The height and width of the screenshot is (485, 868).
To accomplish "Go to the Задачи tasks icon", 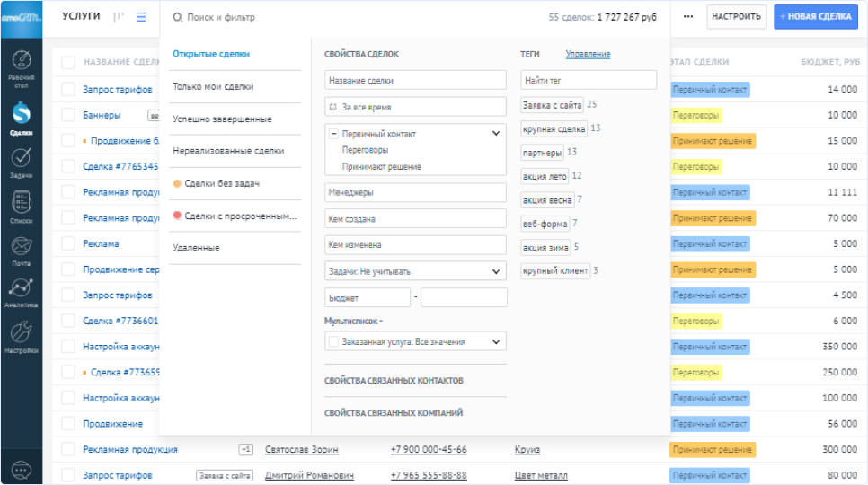I will [21, 163].
